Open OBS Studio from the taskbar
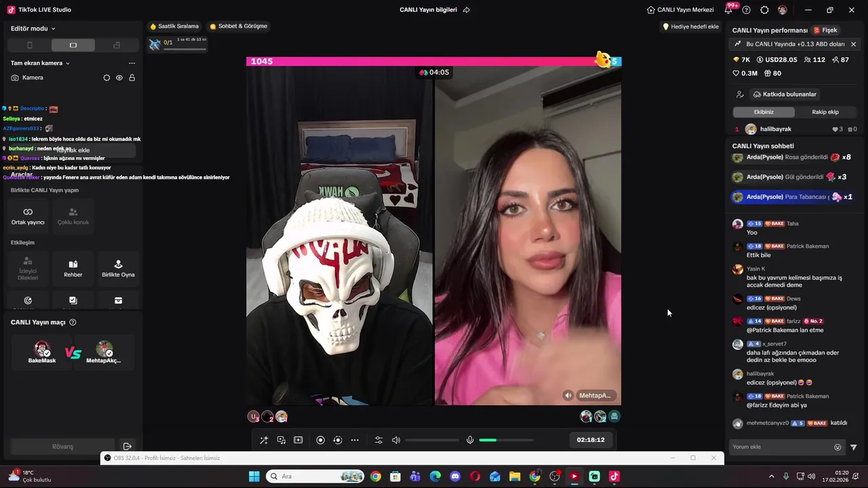Image resolution: width=868 pixels, height=488 pixels. point(555,476)
